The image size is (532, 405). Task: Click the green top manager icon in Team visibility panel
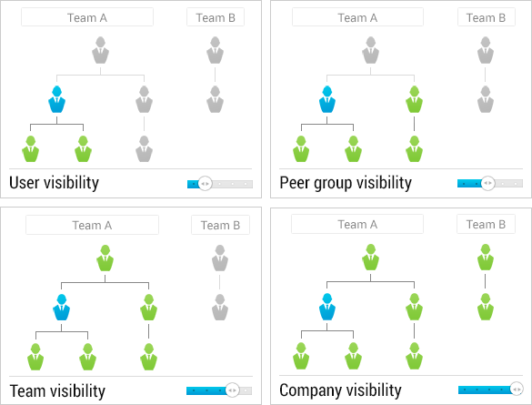pos(105,258)
